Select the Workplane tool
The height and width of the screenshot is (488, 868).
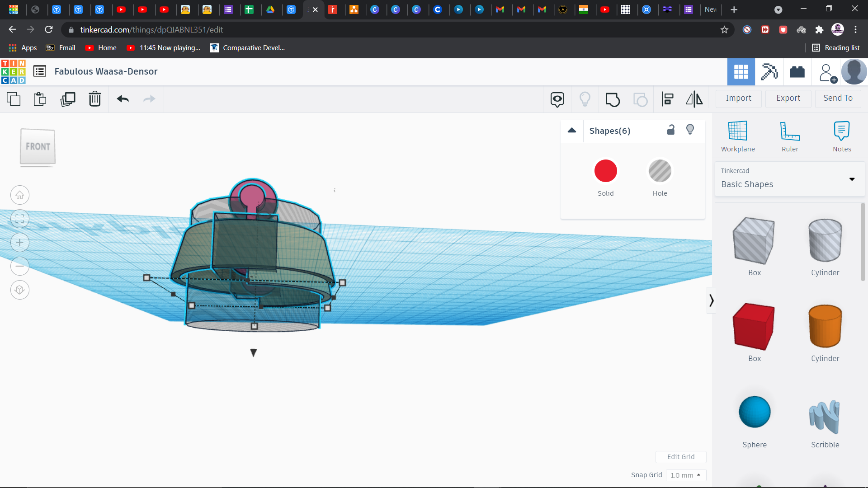click(x=738, y=136)
